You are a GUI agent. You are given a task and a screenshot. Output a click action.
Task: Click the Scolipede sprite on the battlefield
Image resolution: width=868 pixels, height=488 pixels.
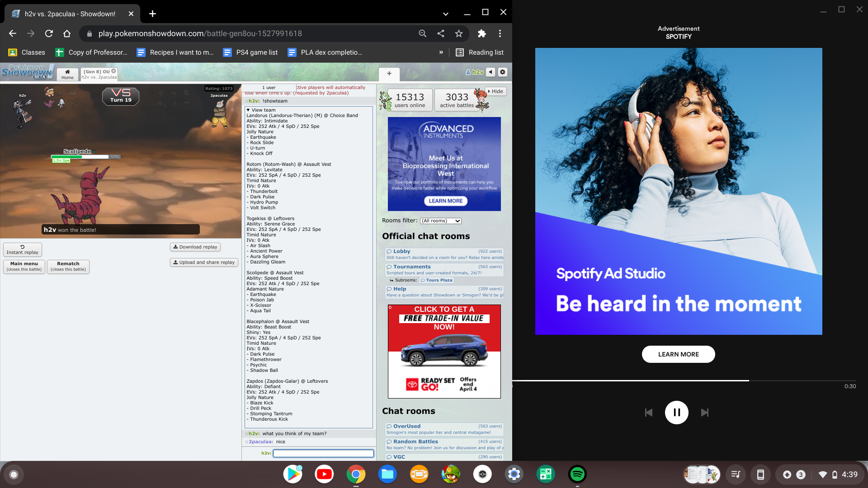click(x=80, y=196)
